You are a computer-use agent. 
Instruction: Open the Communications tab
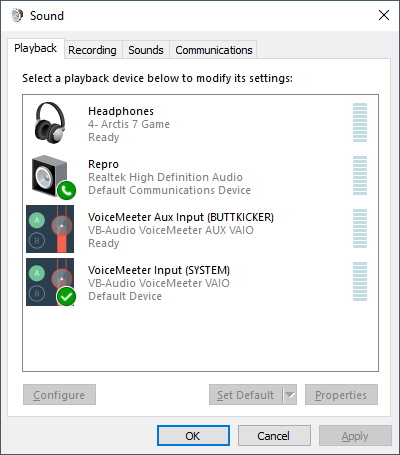click(214, 50)
